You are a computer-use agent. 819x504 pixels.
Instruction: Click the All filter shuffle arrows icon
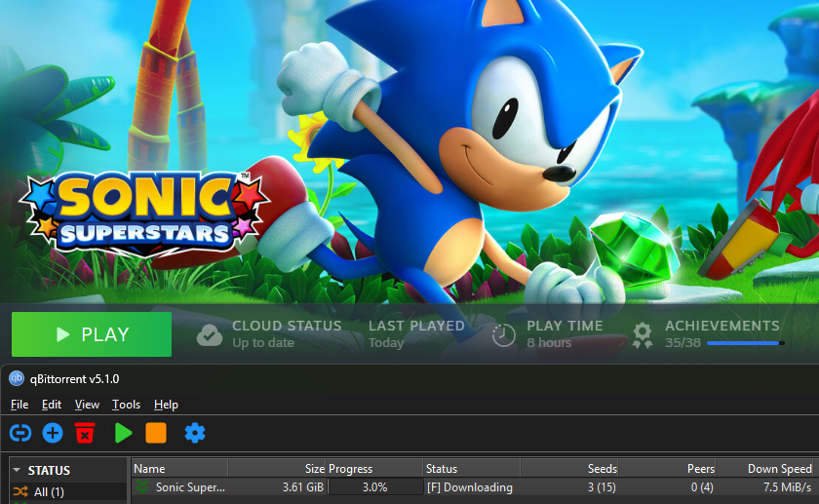pos(20,491)
